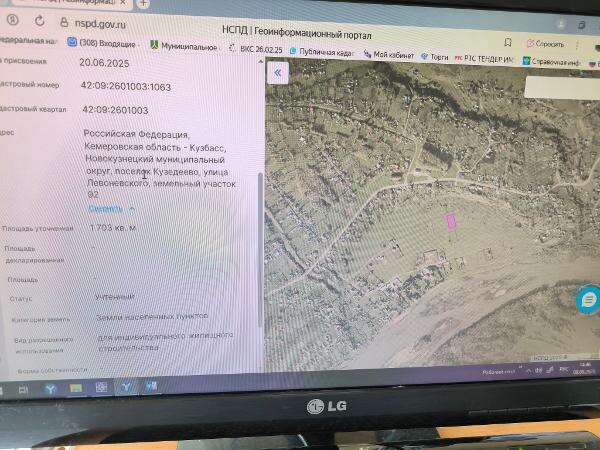Screen dimensions: 600x450
Task: Click the 'Свернуть' link under the address
Action: (111, 209)
